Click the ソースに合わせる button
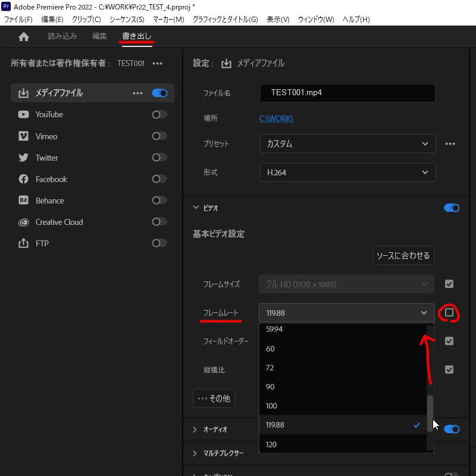Viewport: 476px width, 476px height. tap(403, 256)
